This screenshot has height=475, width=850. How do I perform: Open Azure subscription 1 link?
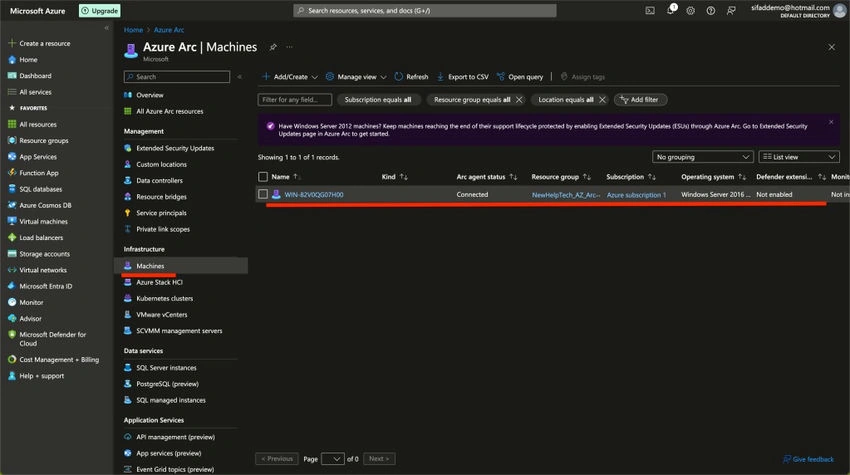point(636,195)
